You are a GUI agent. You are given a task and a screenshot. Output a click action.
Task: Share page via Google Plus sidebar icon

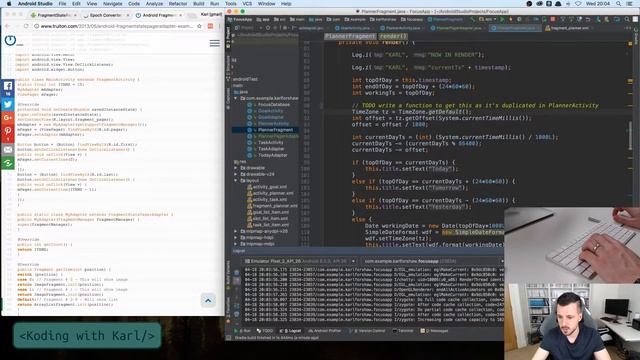tap(8, 118)
